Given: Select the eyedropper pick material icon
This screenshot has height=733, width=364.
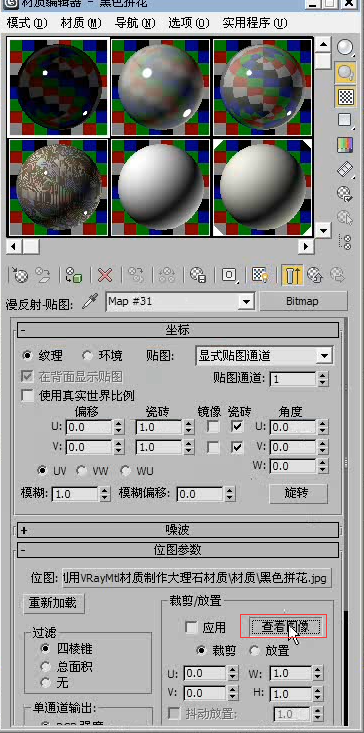Looking at the screenshot, I should pos(89,302).
